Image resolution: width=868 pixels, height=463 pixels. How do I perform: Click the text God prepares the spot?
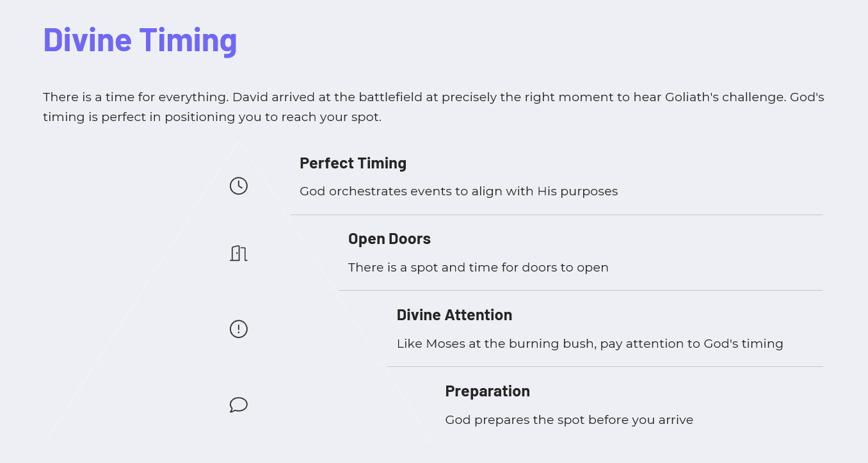(x=569, y=420)
